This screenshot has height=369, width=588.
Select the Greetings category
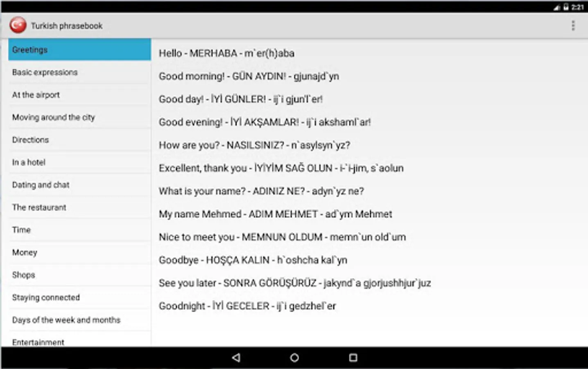tap(79, 50)
